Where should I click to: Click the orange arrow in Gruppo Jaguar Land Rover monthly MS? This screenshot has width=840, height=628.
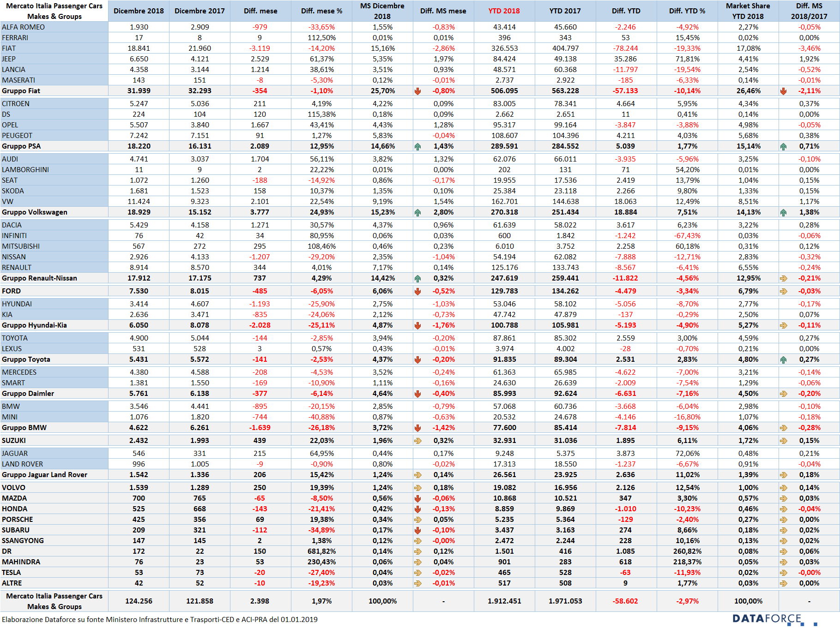click(417, 475)
